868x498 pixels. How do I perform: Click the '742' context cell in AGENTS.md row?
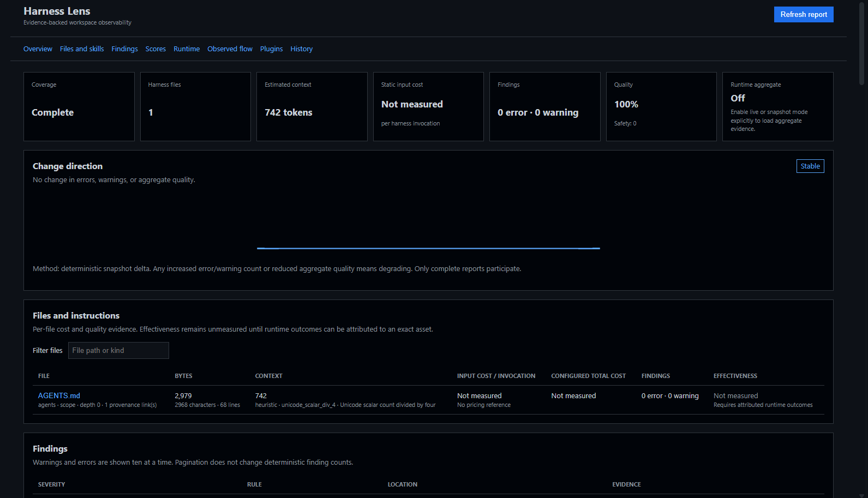pos(261,396)
